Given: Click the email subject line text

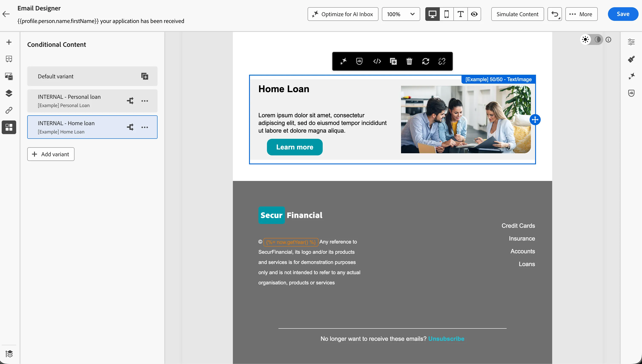Looking at the screenshot, I should pyautogui.click(x=101, y=21).
